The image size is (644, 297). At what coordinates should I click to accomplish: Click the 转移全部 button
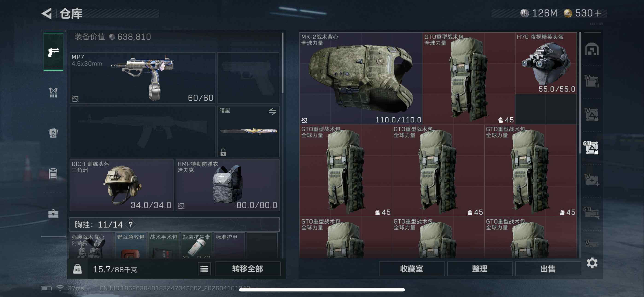click(248, 269)
